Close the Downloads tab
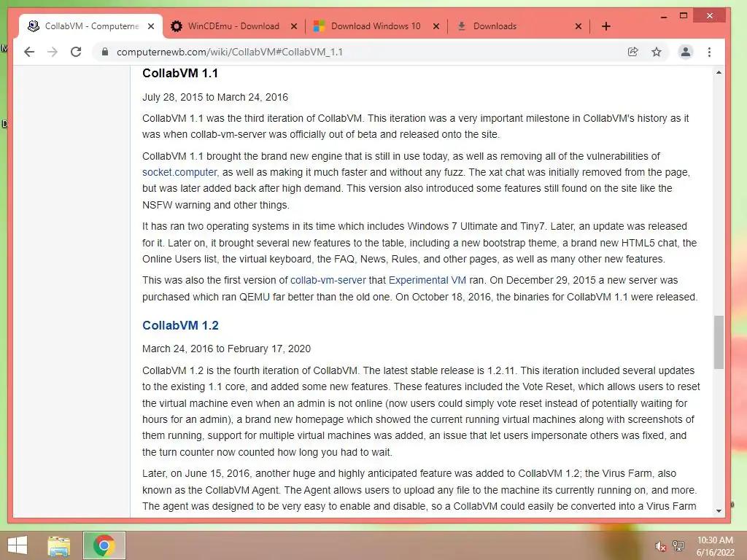 (578, 26)
